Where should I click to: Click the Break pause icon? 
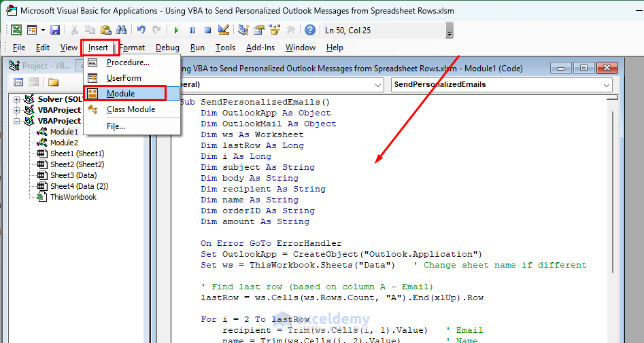pyautogui.click(x=192, y=30)
